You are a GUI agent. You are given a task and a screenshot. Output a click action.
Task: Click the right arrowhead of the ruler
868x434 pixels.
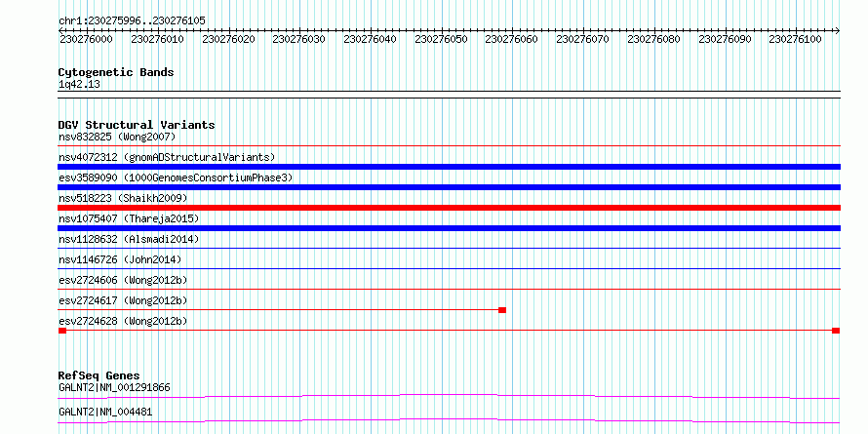coord(837,31)
